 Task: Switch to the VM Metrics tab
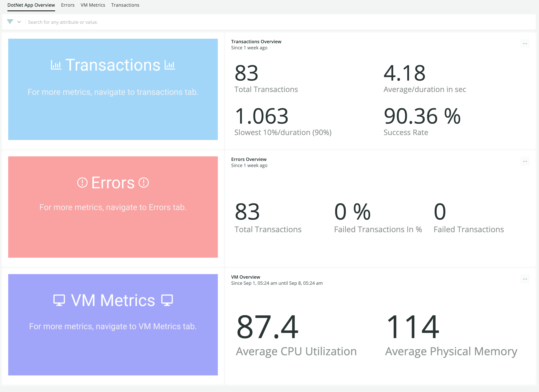pos(93,5)
